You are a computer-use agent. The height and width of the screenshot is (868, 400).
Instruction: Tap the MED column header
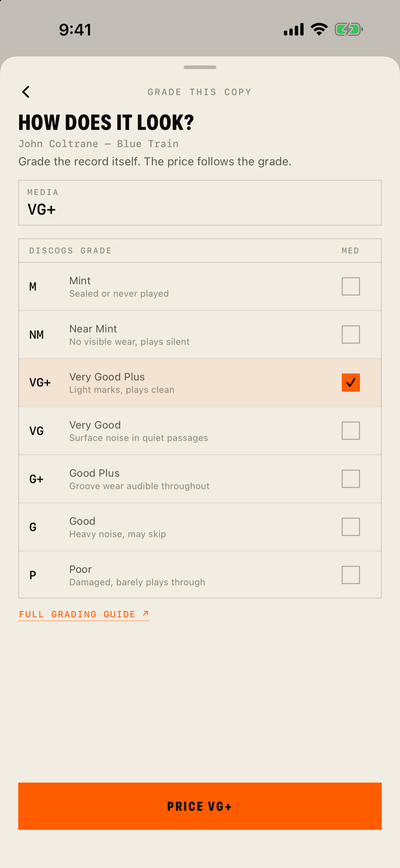[x=350, y=250]
